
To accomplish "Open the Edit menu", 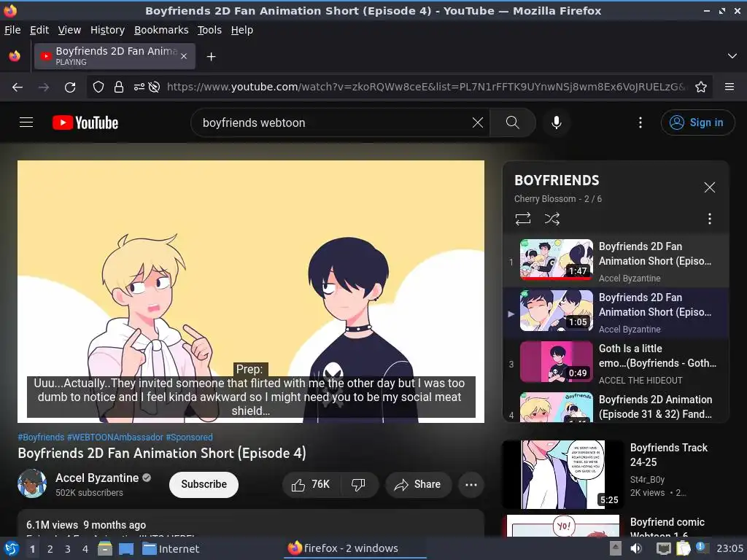I will [39, 30].
